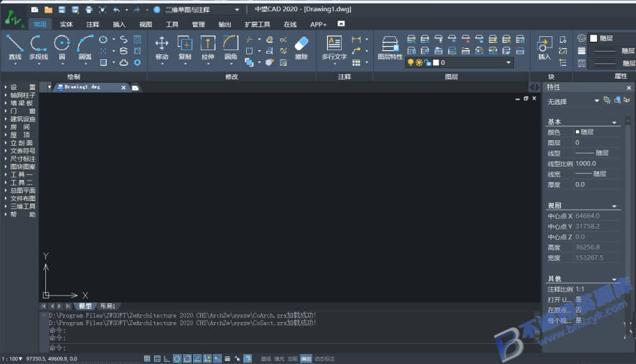Click the 线型比例 1000.0 value field

(598, 164)
